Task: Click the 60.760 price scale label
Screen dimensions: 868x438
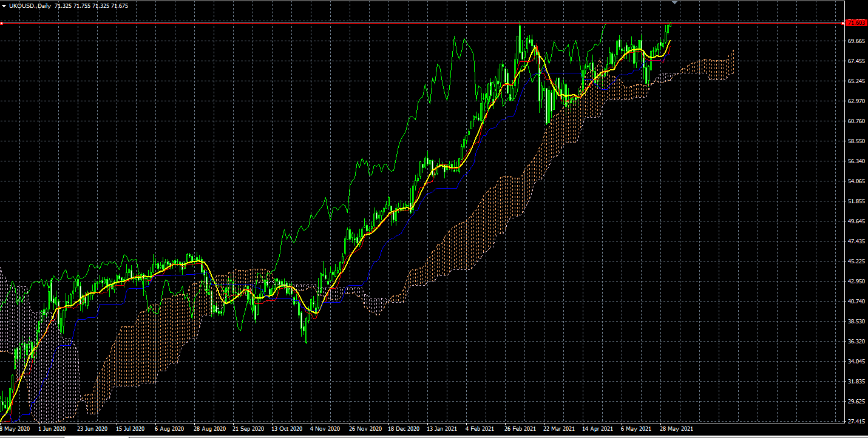Action: click(856, 121)
